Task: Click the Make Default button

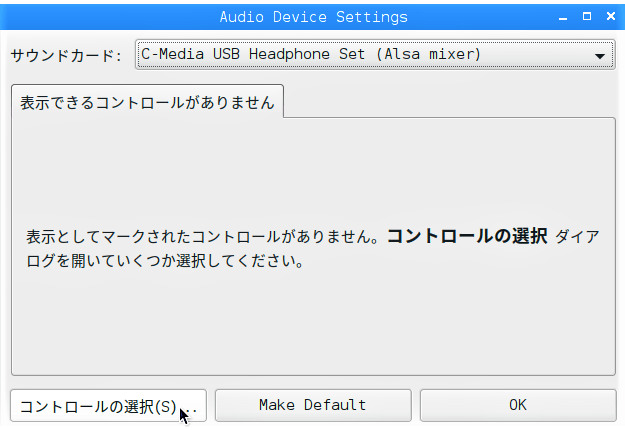Action: pyautogui.click(x=313, y=406)
